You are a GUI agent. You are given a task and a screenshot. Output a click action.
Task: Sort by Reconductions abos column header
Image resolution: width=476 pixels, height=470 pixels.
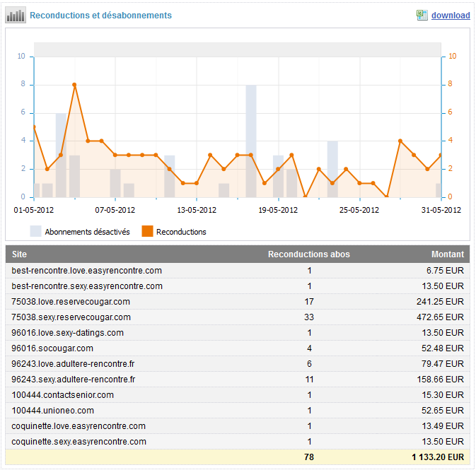tap(308, 254)
